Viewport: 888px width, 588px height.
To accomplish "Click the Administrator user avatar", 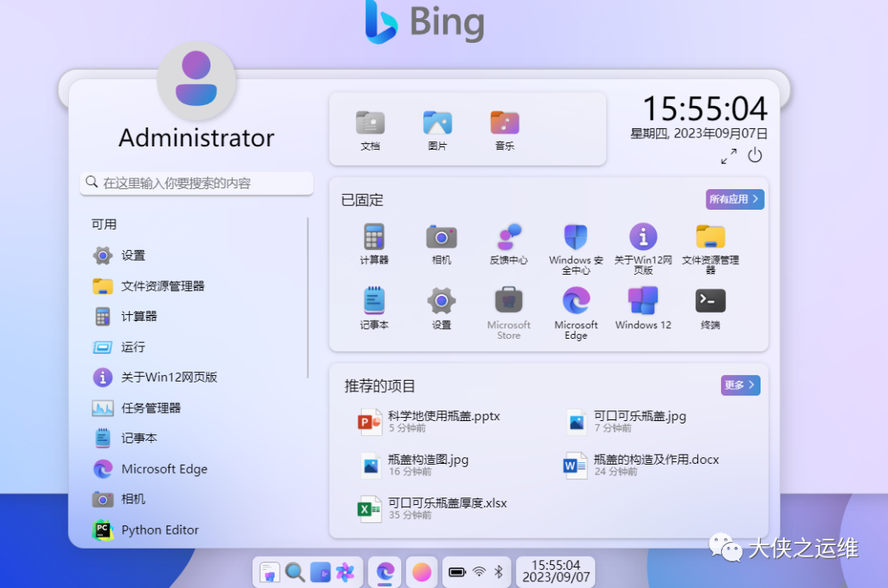I will pyautogui.click(x=197, y=81).
